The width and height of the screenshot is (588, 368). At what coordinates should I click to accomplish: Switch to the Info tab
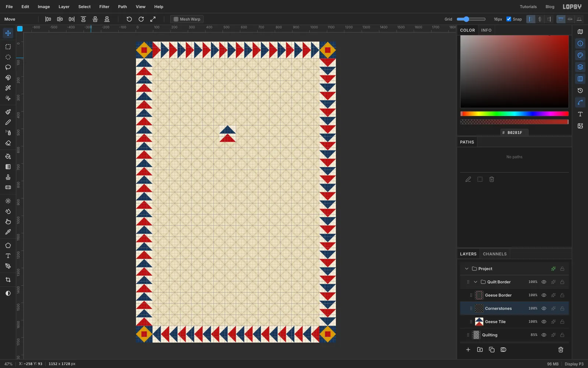tap(486, 30)
